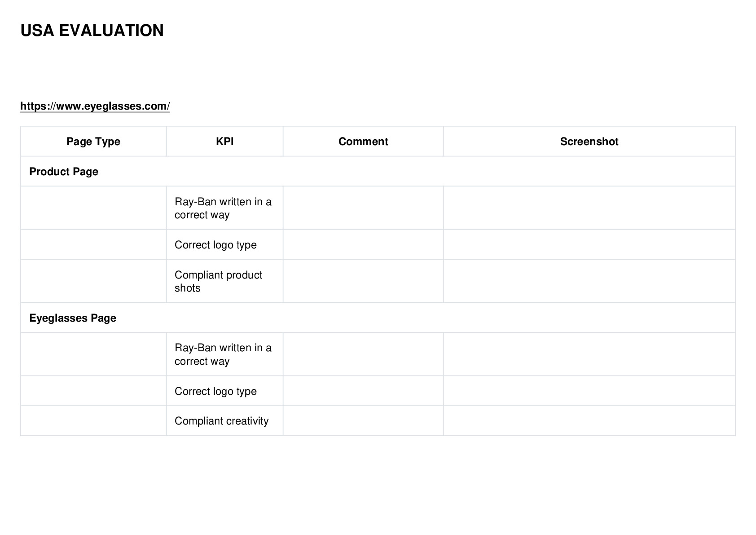Image resolution: width=756 pixels, height=535 pixels.
Task: Select the USA EVALUATION heading
Action: tap(92, 31)
